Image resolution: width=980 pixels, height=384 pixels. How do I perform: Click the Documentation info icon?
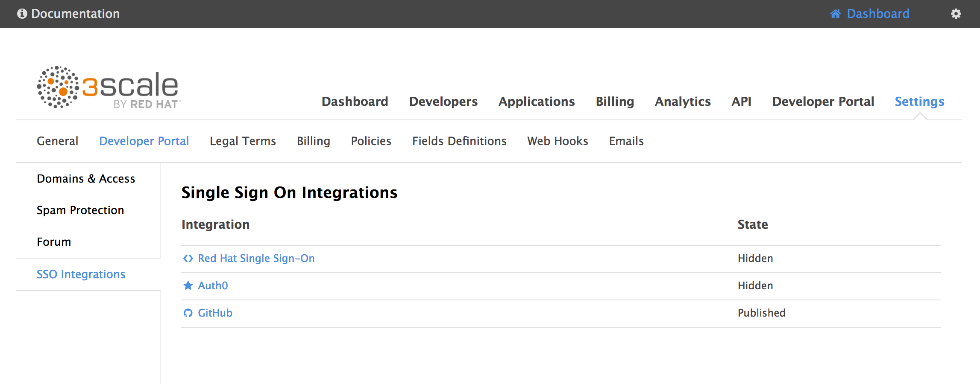pyautogui.click(x=22, y=14)
